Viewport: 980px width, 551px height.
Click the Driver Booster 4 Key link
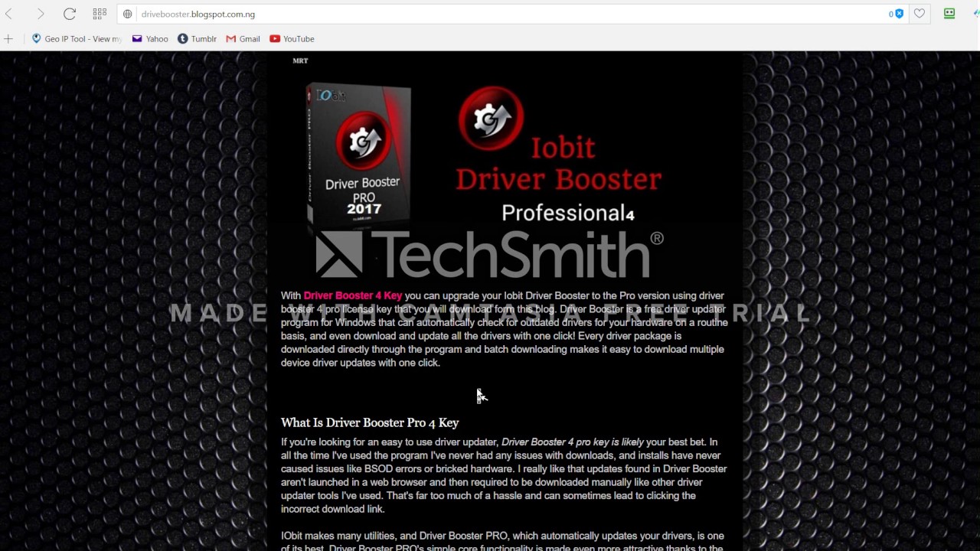353,295
